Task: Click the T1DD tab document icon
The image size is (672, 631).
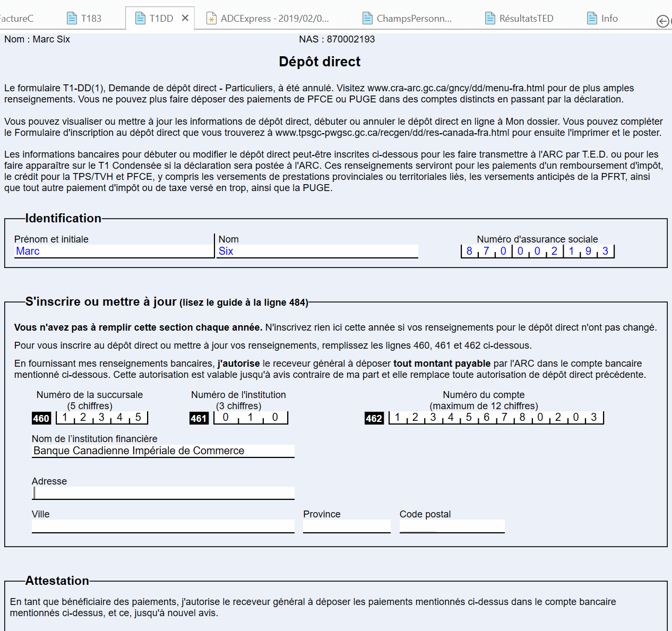Action: pos(140,19)
